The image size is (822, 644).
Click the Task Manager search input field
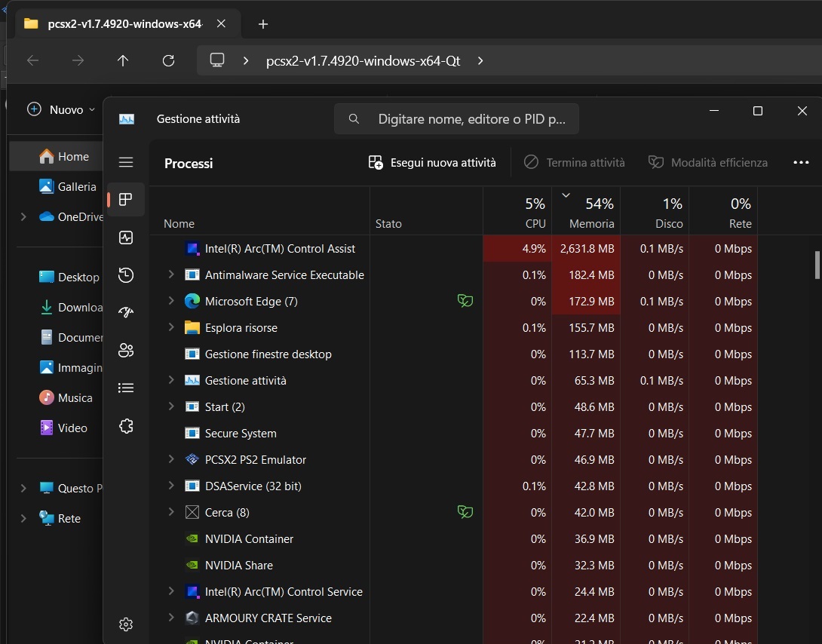(x=456, y=119)
